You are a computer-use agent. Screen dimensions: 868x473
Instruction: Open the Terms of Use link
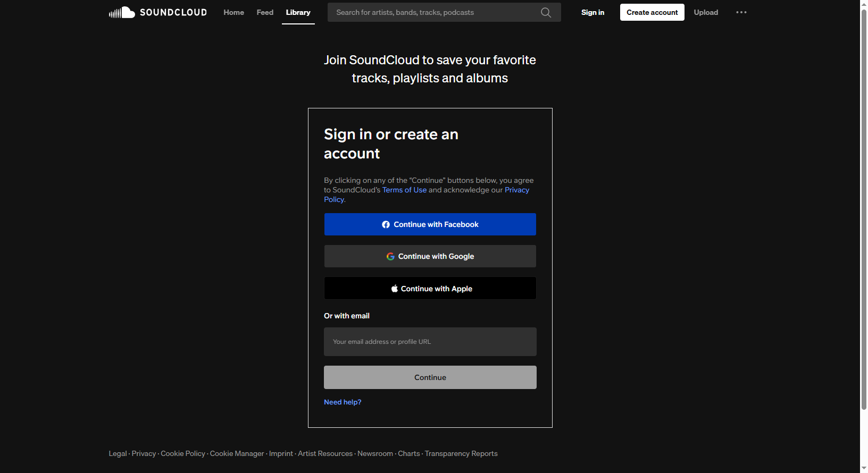404,190
